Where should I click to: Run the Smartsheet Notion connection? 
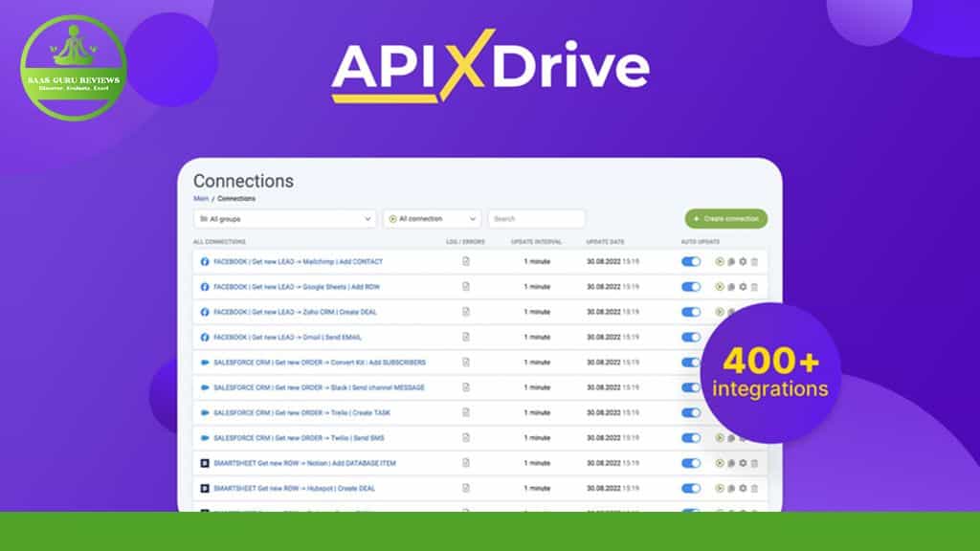click(x=720, y=463)
